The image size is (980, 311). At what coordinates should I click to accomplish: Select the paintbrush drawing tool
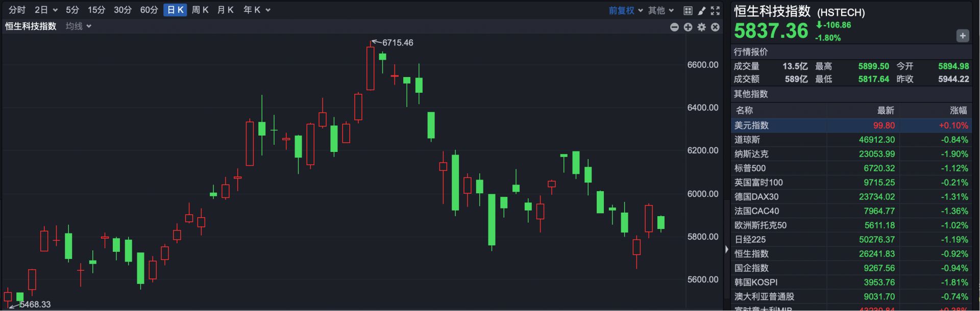pyautogui.click(x=702, y=10)
